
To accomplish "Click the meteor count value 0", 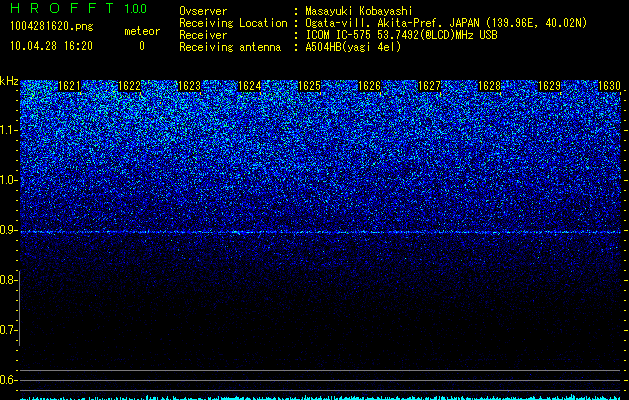I will [142, 46].
